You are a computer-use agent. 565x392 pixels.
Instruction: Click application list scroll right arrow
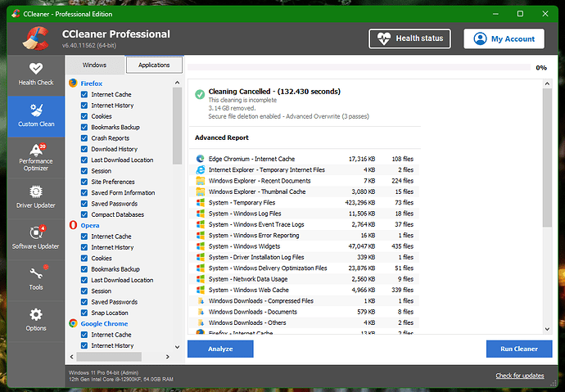pyautogui.click(x=168, y=357)
